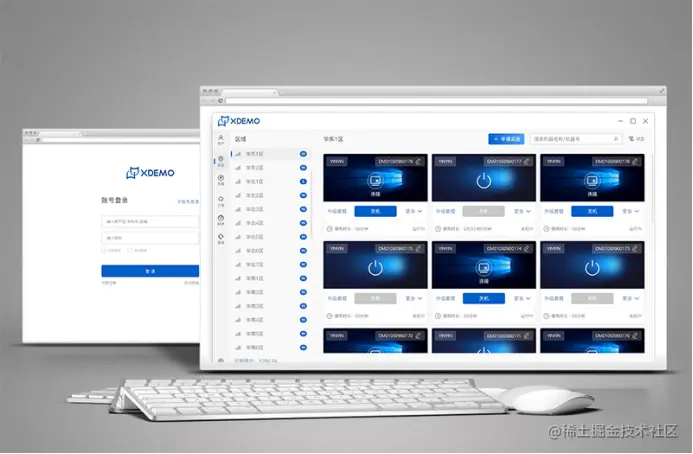Shut down desktop ending 178 with 关机
This screenshot has height=454, width=693.
coord(375,211)
